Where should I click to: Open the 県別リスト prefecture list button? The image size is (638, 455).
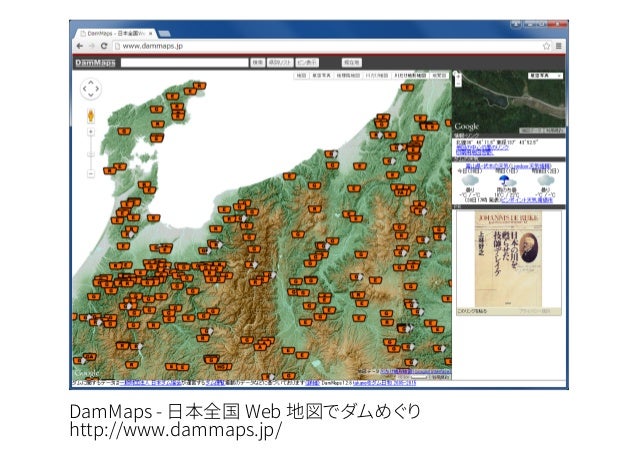point(280,63)
